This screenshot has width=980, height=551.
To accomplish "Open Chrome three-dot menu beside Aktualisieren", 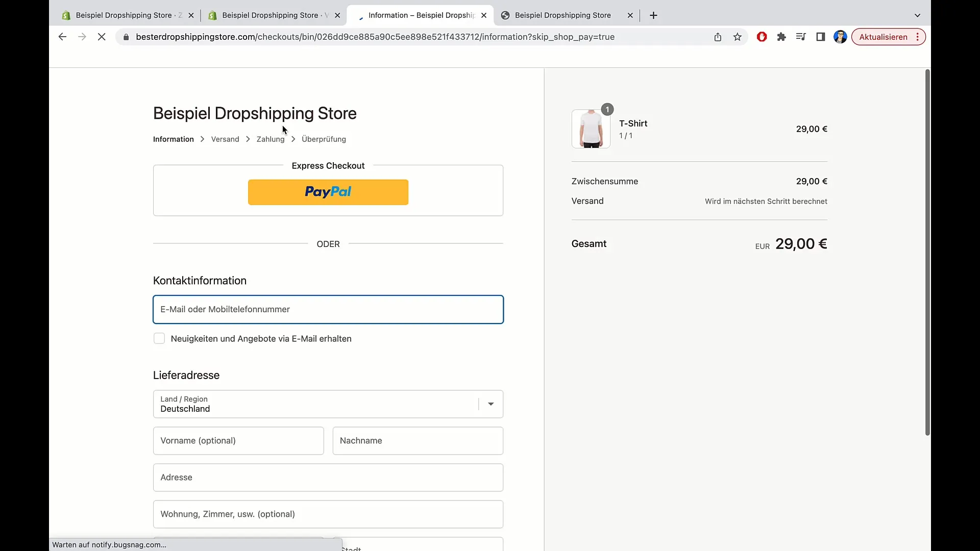I will pos(918,37).
